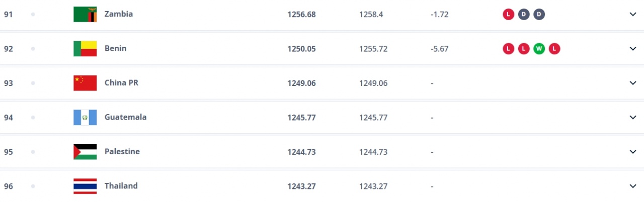
Task: Click the Guatemala flag icon
Action: [x=85, y=117]
